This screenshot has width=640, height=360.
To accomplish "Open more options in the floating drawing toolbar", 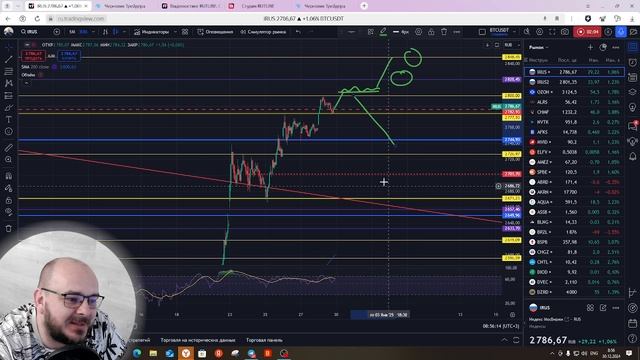I will pyautogui.click(x=457, y=32).
